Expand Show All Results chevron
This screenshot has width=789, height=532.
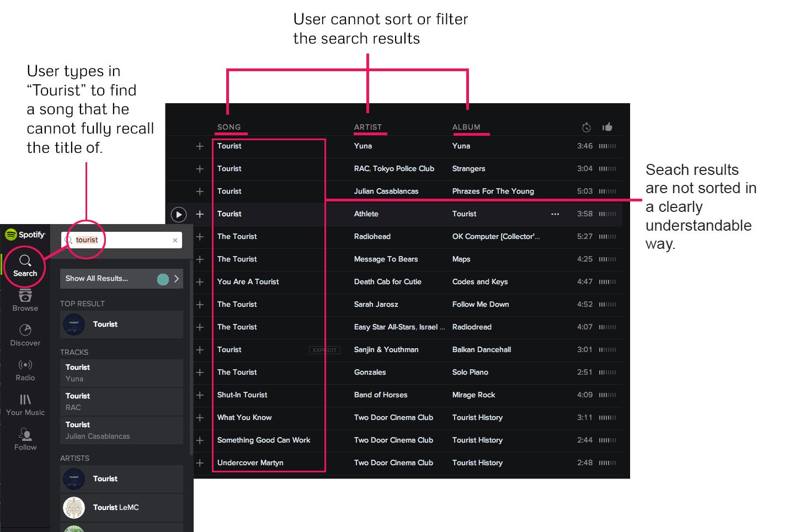click(x=177, y=279)
